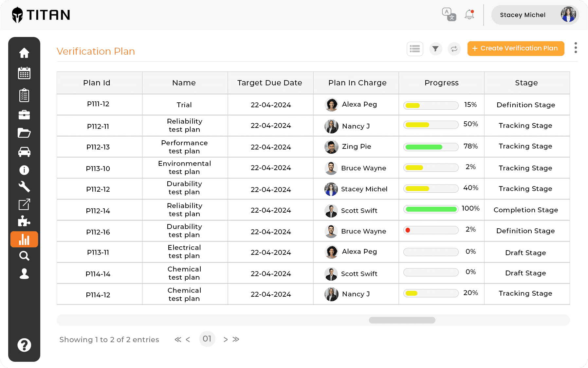The image size is (588, 368).
Task: Open the briefcase icon in sidebar
Action: [x=24, y=115]
